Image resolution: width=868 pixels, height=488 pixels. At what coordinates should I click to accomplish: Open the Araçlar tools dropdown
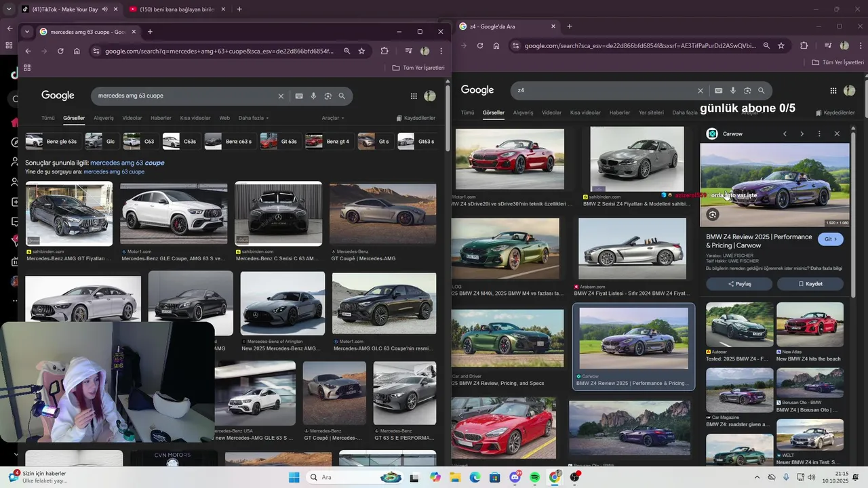pyautogui.click(x=332, y=118)
